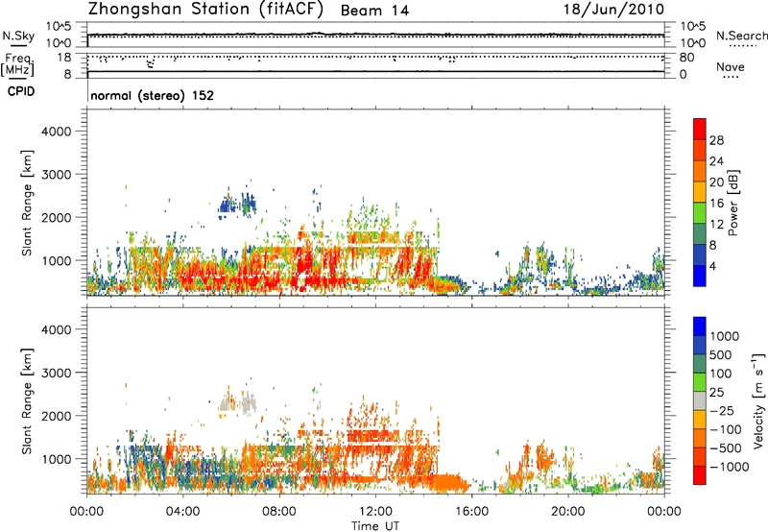This screenshot has width=768, height=532.
Task: Click the '12:00' time tick label
Action: 375,512
